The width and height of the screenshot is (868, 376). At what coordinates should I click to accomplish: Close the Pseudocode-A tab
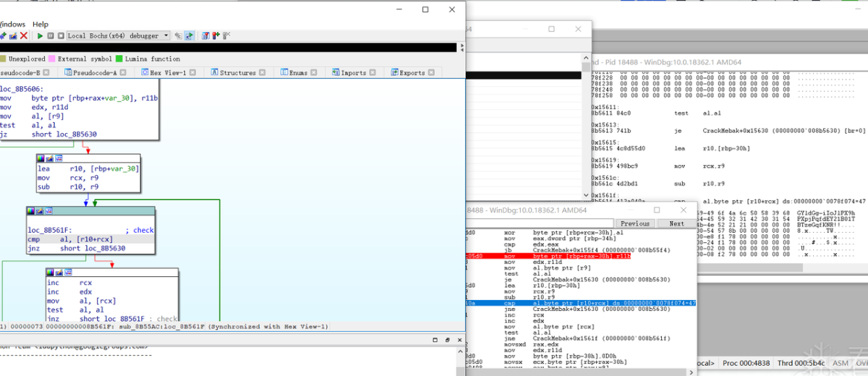coord(123,72)
